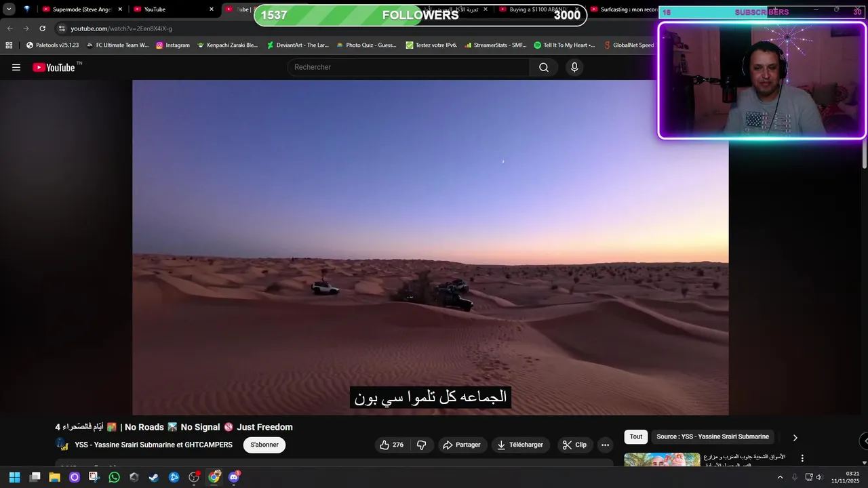Open WhatsApp from the taskbar
868x488 pixels.
(x=114, y=477)
